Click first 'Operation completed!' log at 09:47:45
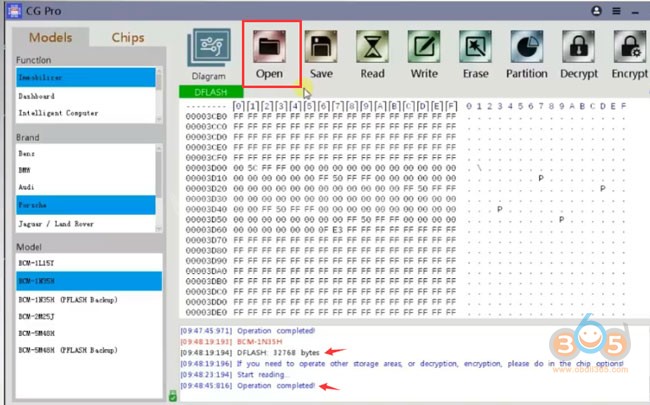 coord(247,331)
